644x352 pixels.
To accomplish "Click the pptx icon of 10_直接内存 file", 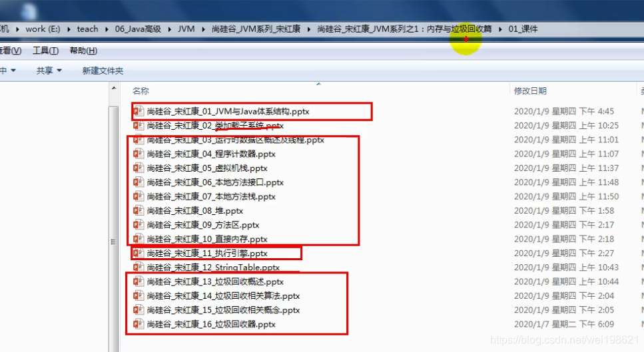I will [x=139, y=239].
